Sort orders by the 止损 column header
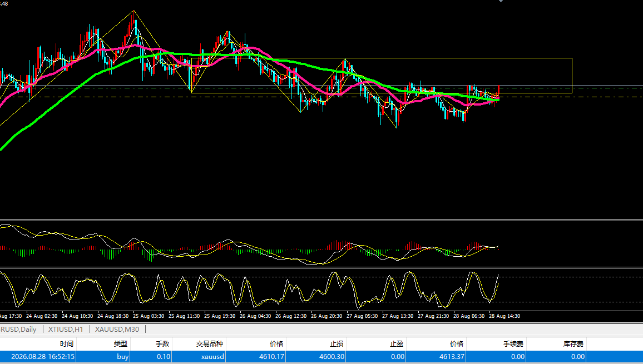This screenshot has width=643, height=364. tap(337, 344)
